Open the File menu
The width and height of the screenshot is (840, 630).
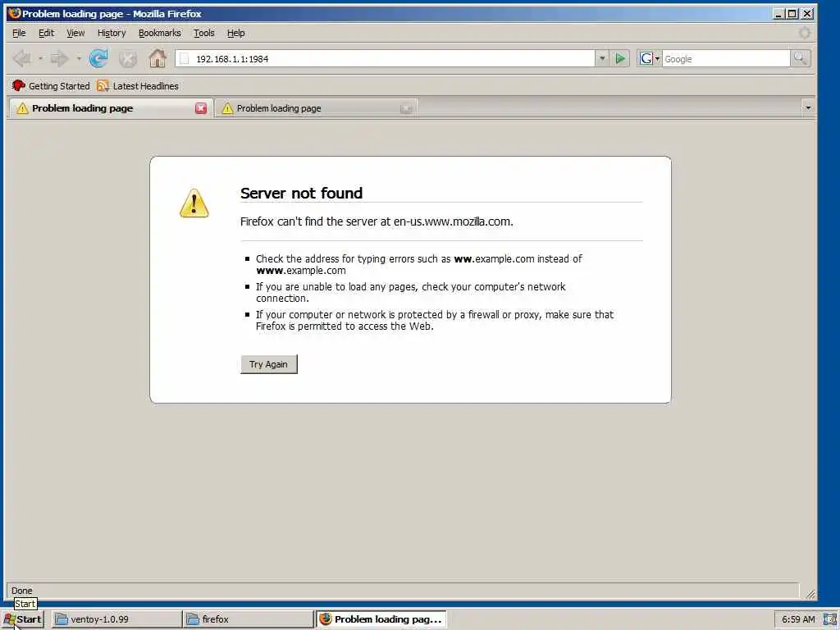tap(19, 33)
